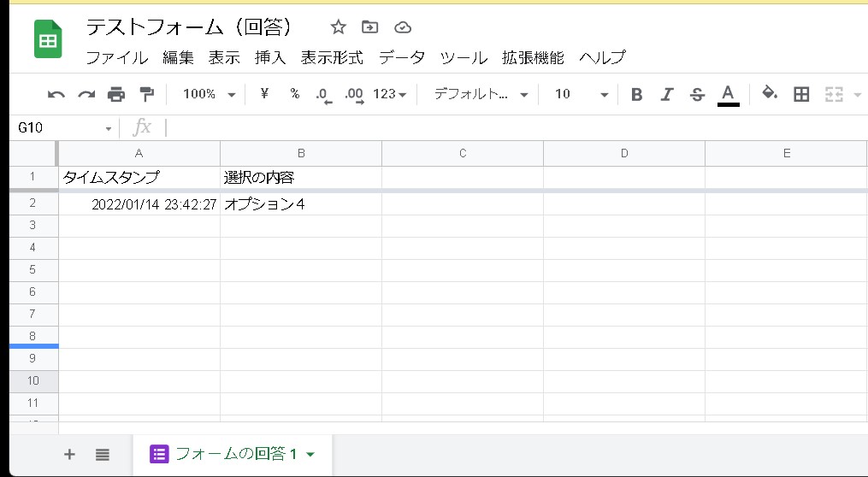Screen dimensions: 868x477
Task: Select the paint format roller icon
Action: (x=146, y=94)
